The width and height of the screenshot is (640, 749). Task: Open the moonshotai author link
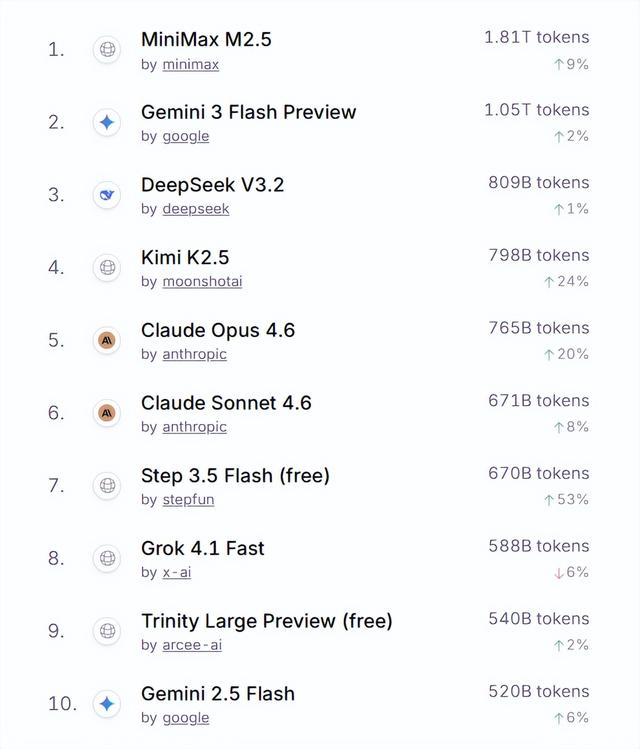click(202, 282)
